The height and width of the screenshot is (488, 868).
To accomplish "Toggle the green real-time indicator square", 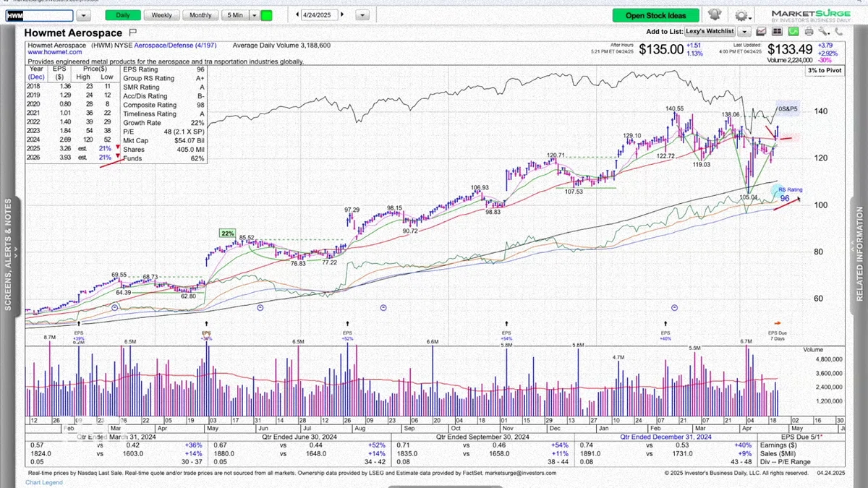I will click(266, 15).
